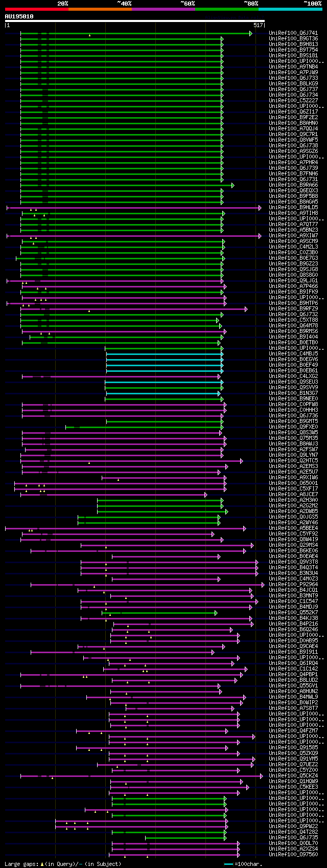The height and width of the screenshot is (868, 327).
Task: Open hit UniRef100_Q6ZI17
Action: (x=293, y=112)
